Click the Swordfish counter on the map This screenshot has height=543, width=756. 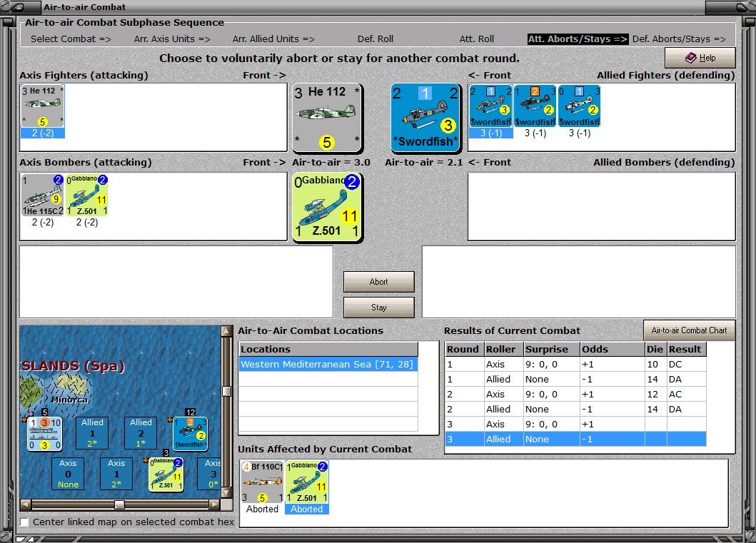[191, 434]
